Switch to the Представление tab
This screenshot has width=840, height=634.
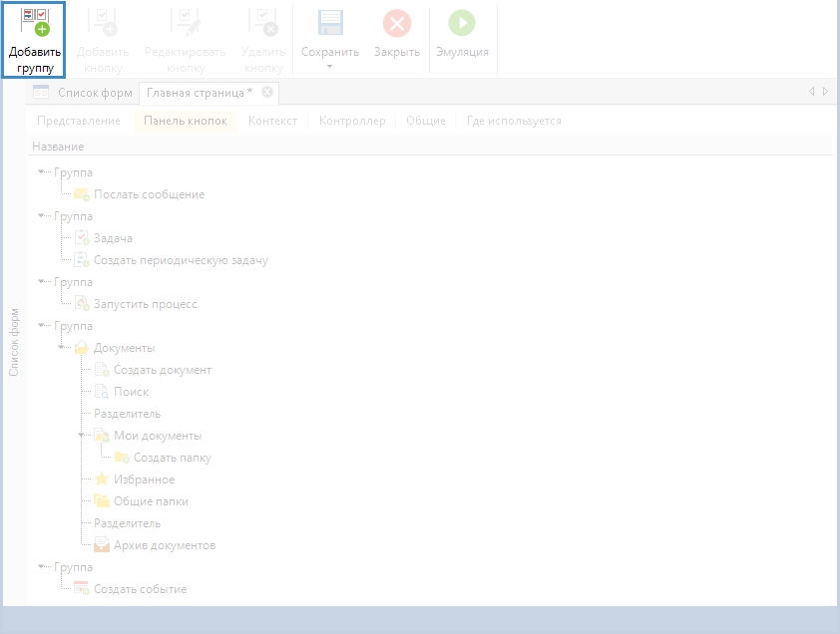click(78, 121)
